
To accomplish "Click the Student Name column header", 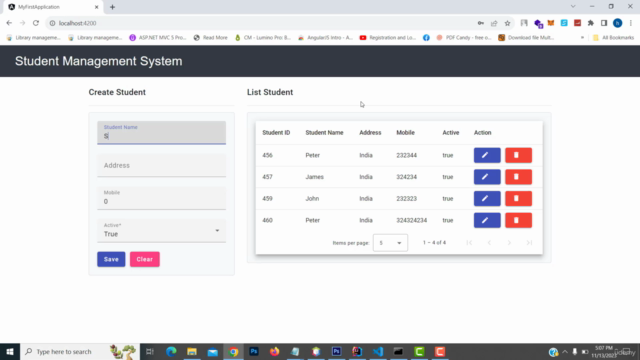I will (324, 133).
